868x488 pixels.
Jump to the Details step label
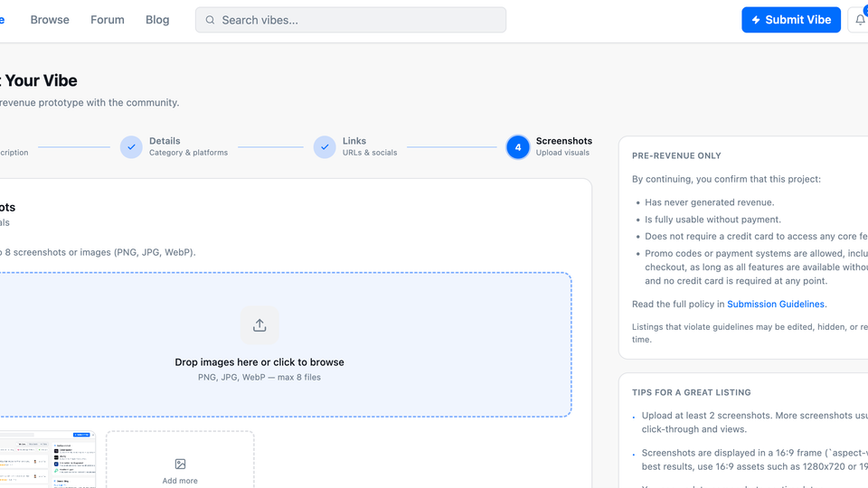165,141
